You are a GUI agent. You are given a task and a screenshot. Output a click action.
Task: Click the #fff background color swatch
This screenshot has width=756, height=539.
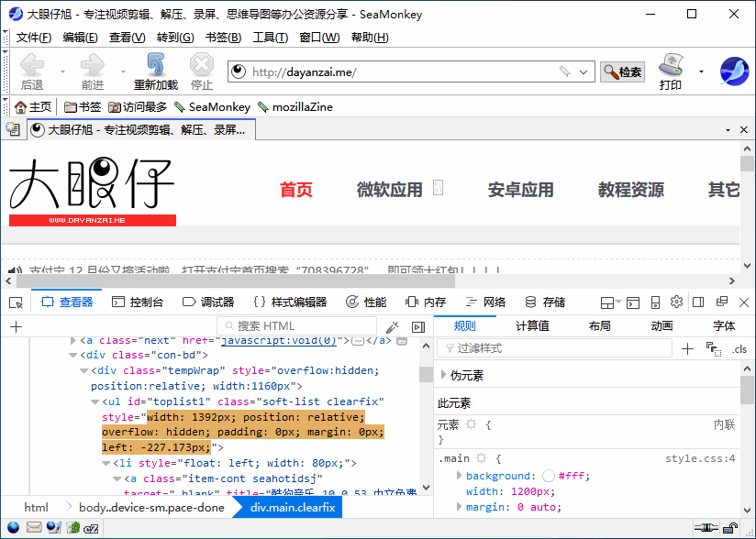(x=549, y=476)
